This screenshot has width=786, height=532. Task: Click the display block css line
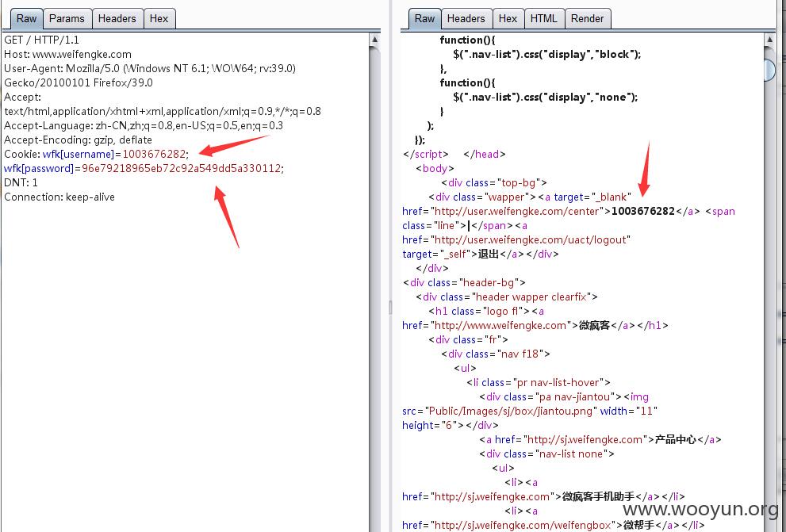click(x=547, y=54)
